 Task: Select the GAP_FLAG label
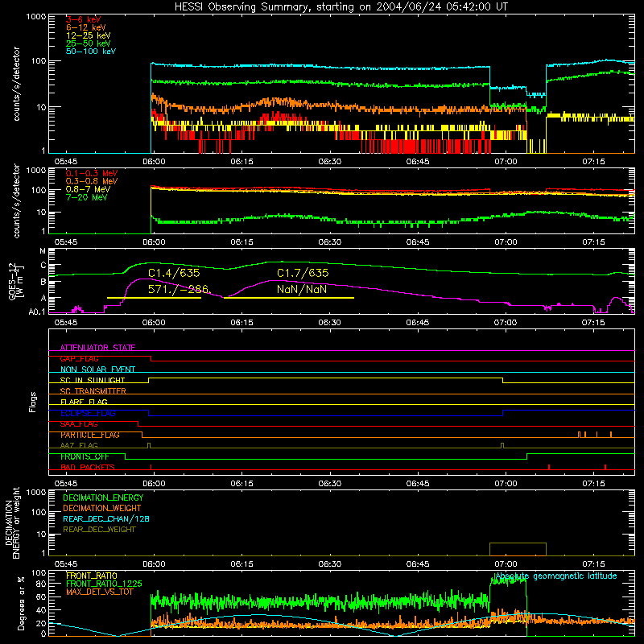click(x=79, y=358)
